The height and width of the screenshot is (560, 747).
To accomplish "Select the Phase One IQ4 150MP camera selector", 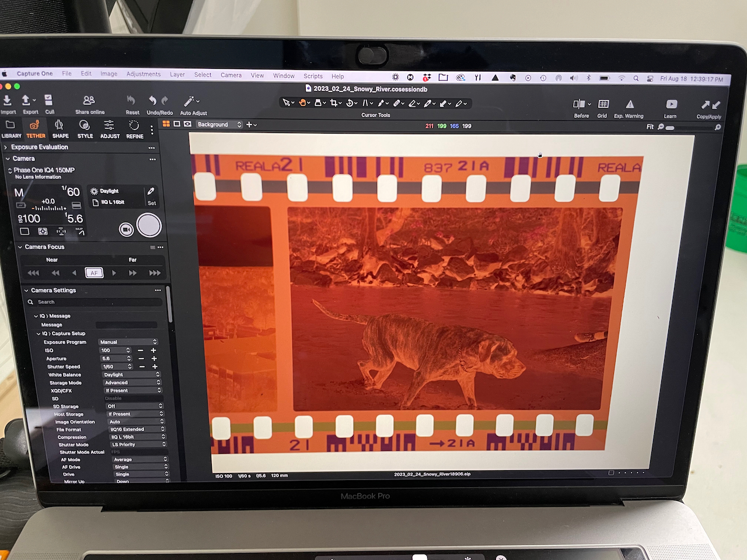I will [41, 170].
